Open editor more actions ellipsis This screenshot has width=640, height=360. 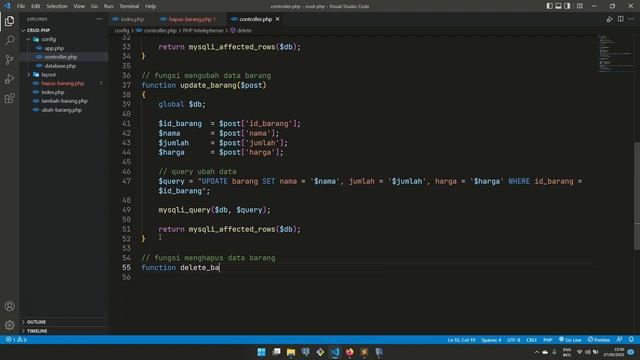click(631, 19)
